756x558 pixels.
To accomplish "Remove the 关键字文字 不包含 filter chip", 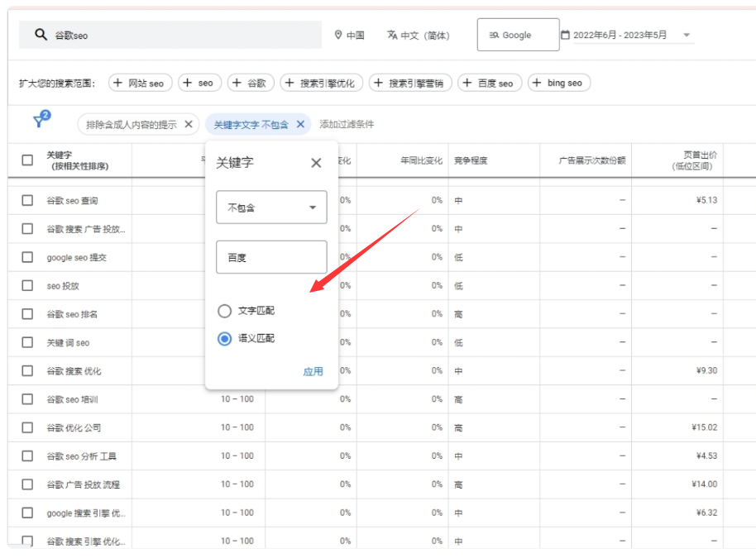I will click(x=300, y=125).
